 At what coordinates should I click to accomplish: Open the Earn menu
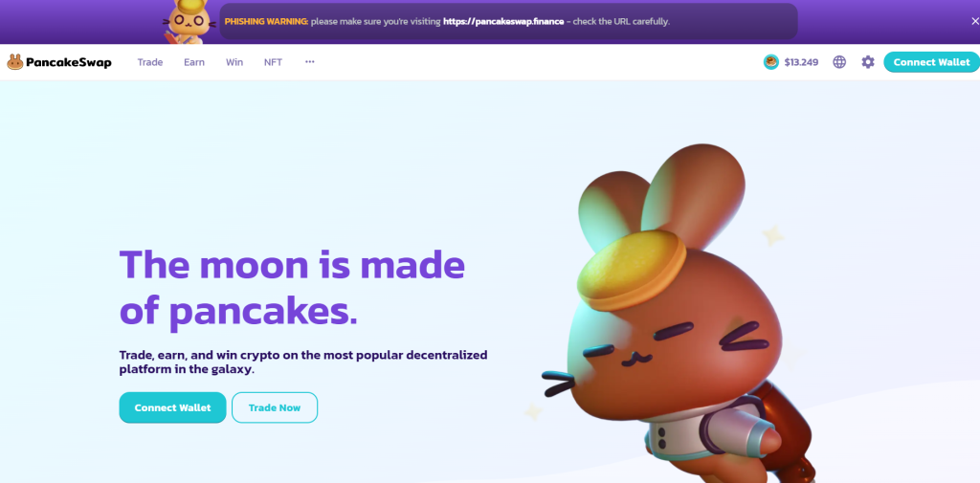pos(193,62)
